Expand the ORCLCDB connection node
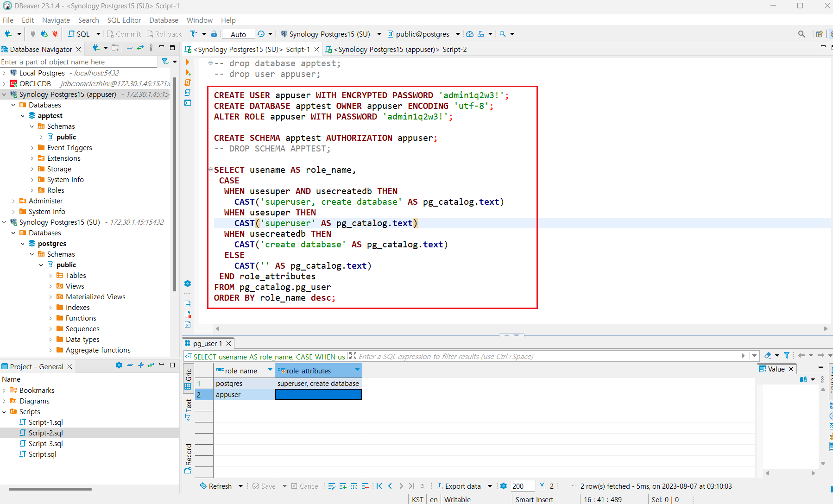 4,83
